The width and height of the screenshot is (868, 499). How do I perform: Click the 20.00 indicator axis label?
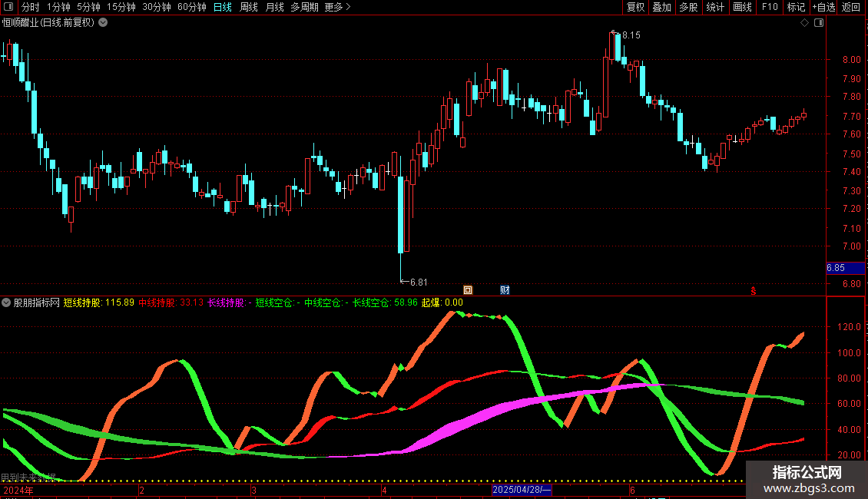[x=849, y=454]
